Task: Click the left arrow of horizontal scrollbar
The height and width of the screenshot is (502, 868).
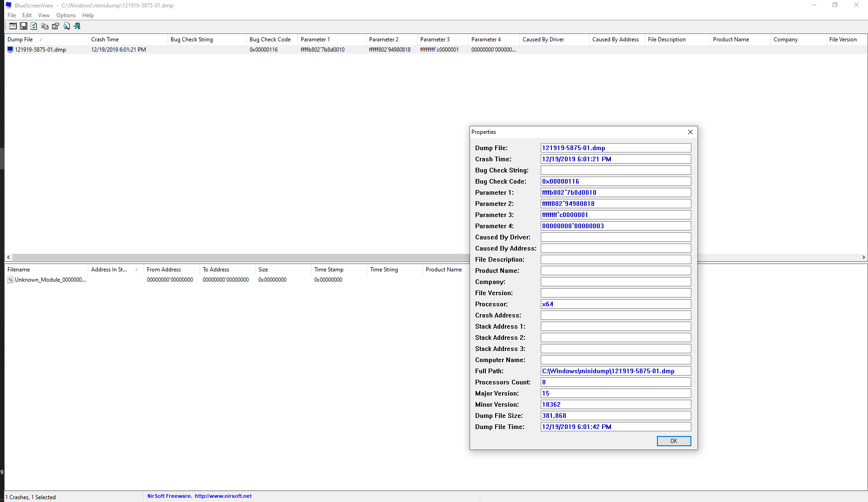Action: coord(8,258)
